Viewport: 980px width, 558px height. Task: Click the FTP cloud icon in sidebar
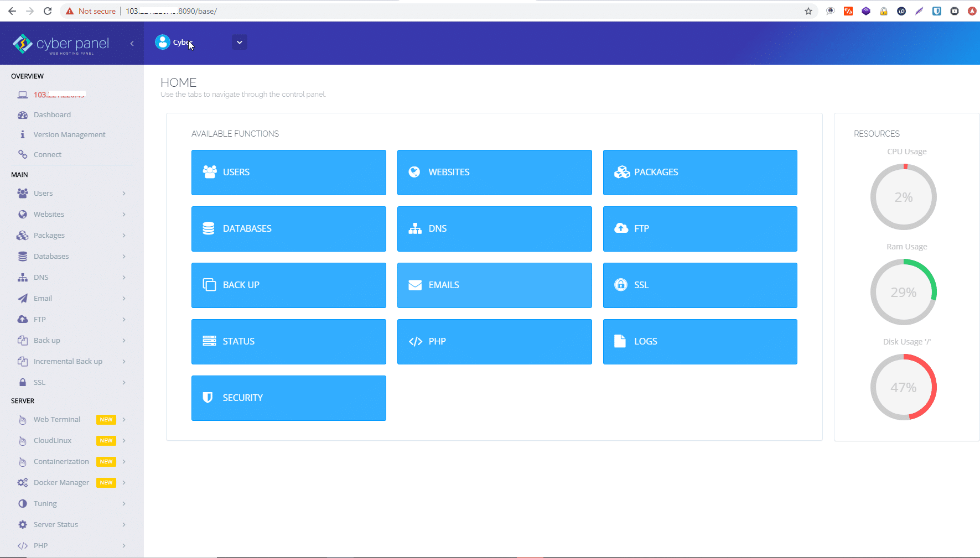(x=22, y=319)
